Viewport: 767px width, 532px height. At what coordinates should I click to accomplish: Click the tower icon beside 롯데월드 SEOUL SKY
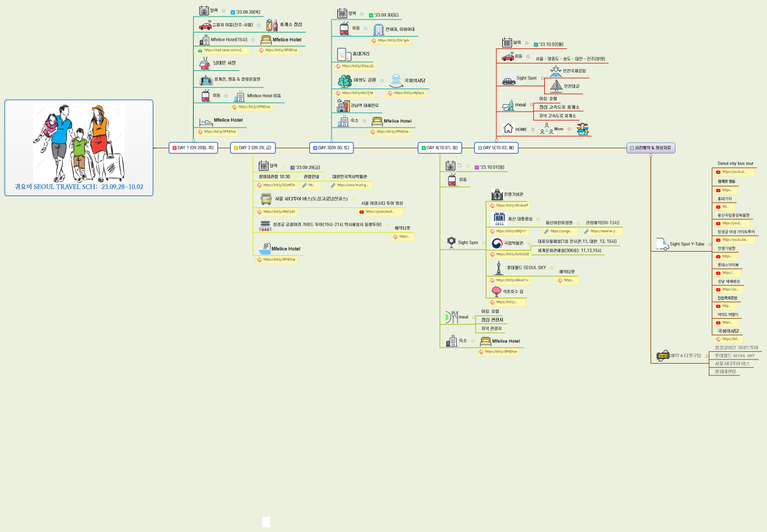click(499, 268)
